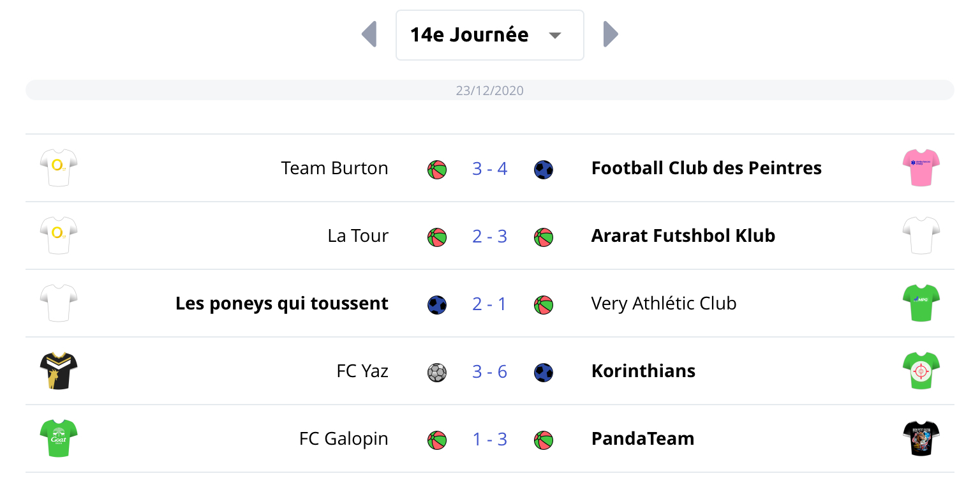Viewport: 980px width, 492px height.
Task: Click the blue ball beside Korinthians
Action: (544, 372)
